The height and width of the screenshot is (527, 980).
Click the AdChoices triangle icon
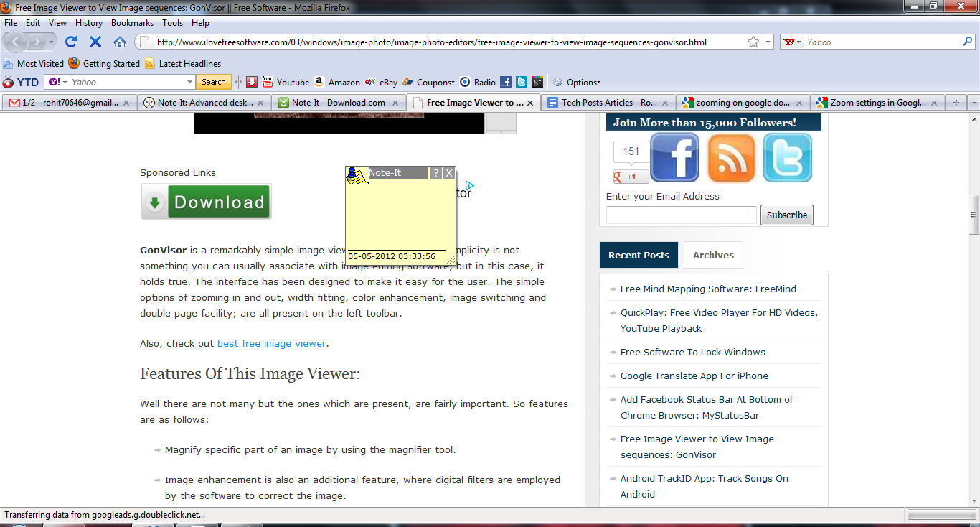coord(470,187)
